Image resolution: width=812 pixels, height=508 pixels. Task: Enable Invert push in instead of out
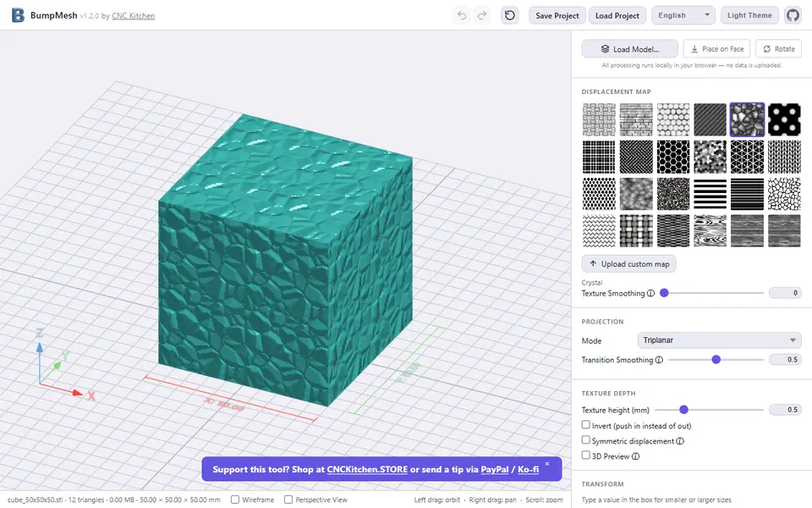(585, 424)
